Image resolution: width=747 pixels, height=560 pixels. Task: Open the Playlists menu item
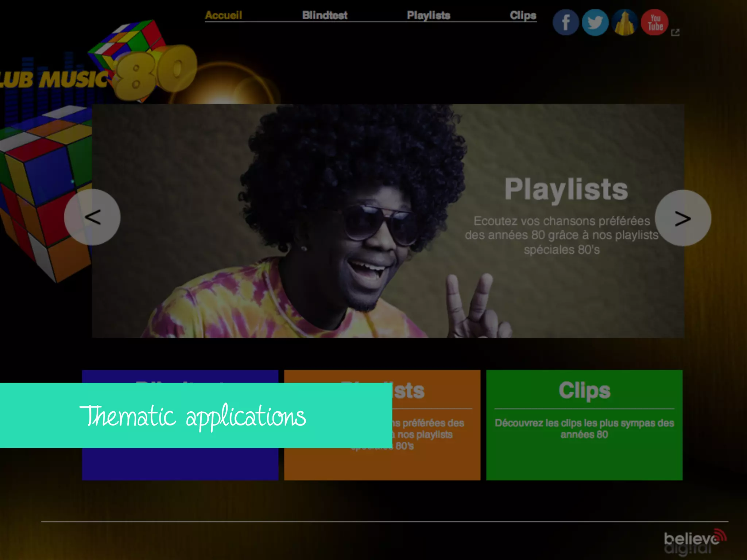(x=429, y=15)
